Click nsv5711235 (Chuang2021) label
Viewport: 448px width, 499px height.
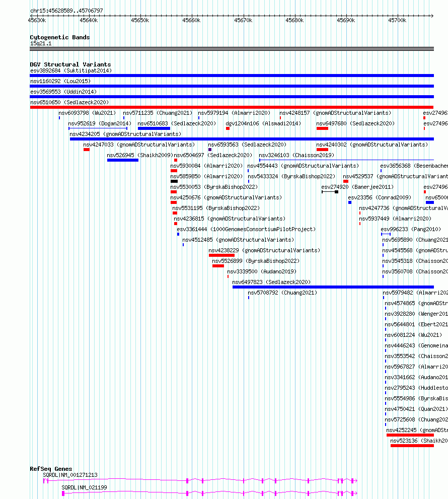coord(158,113)
